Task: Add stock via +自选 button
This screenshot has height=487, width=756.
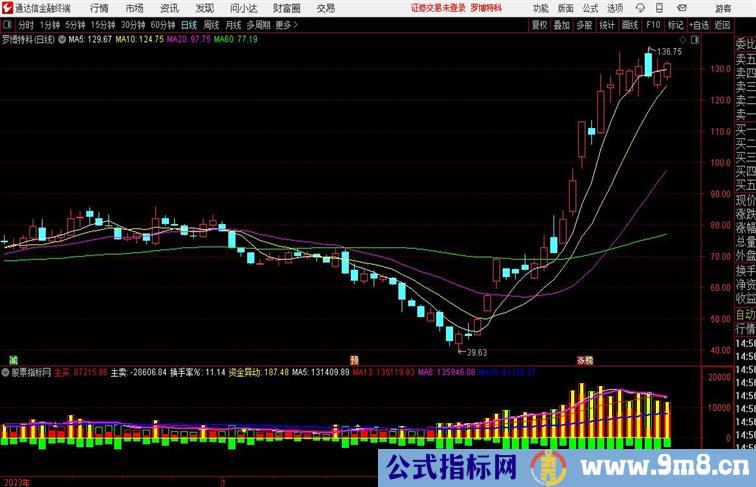Action: click(700, 25)
